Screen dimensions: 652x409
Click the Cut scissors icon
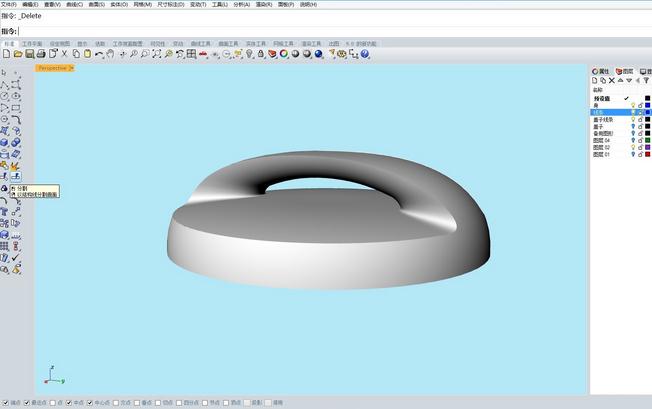pyautogui.click(x=64, y=54)
